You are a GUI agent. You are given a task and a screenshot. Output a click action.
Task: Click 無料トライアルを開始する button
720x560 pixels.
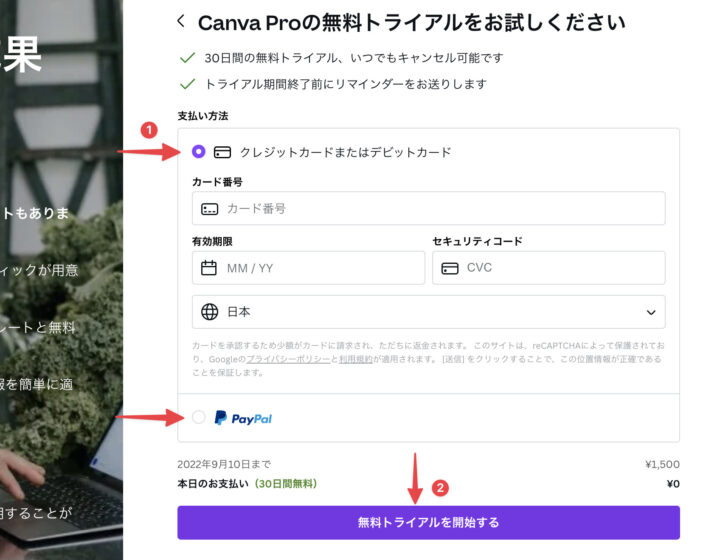[428, 522]
